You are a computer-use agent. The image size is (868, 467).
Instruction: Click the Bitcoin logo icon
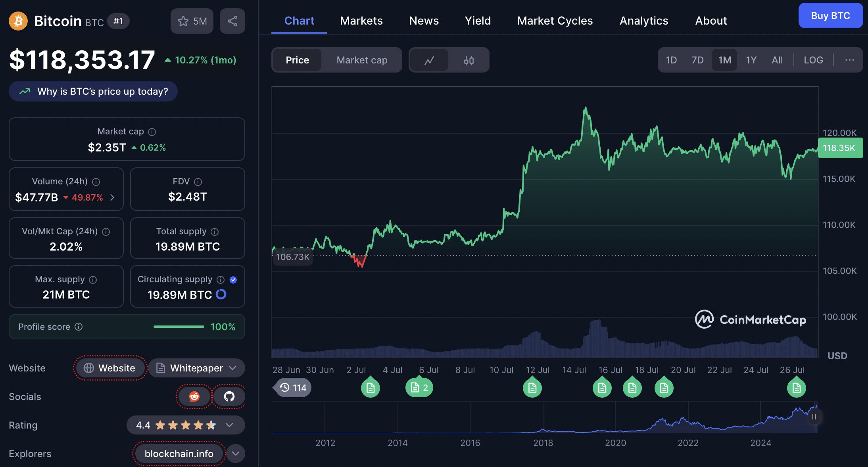pyautogui.click(x=18, y=21)
